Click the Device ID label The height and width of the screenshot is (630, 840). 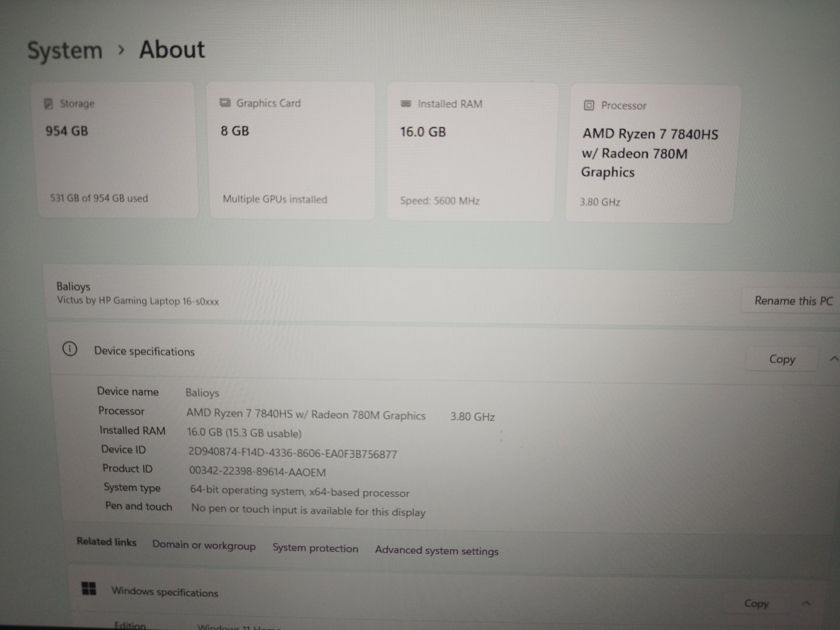tap(123, 449)
